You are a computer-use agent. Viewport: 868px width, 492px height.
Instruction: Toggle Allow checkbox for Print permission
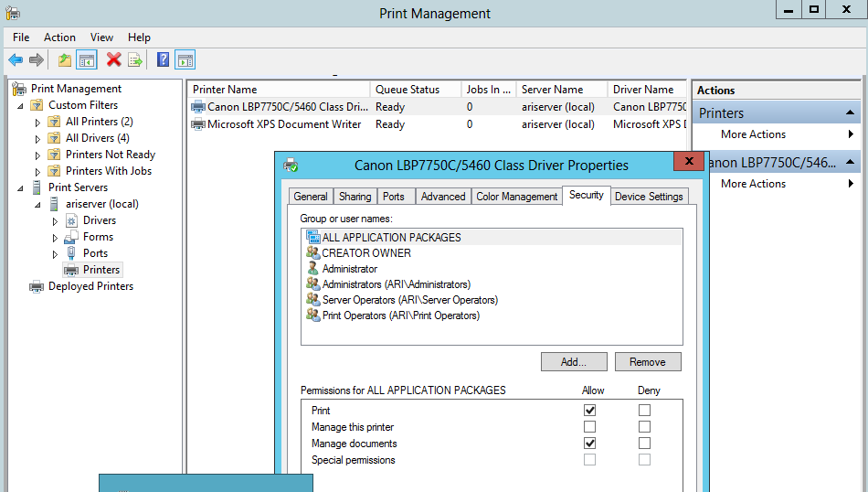point(589,410)
